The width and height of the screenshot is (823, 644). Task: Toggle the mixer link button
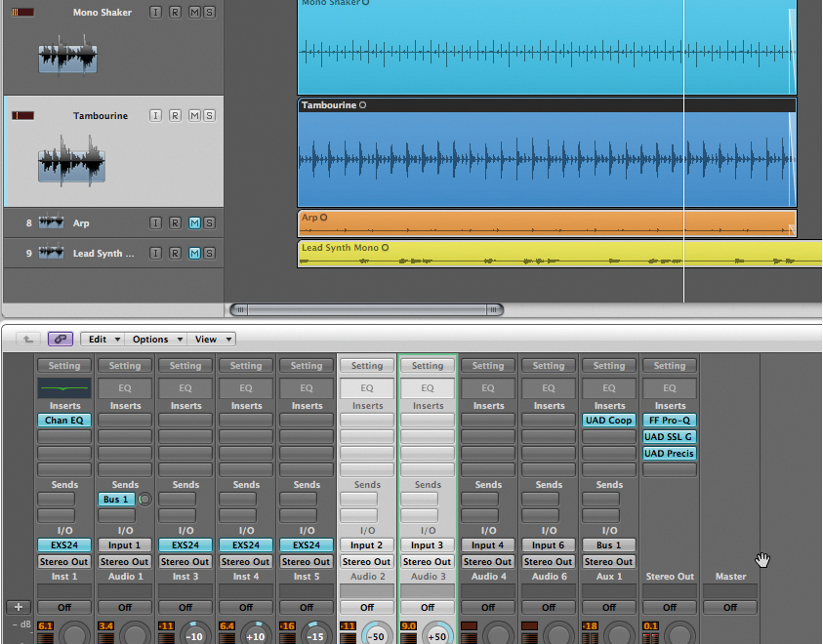coord(61,339)
